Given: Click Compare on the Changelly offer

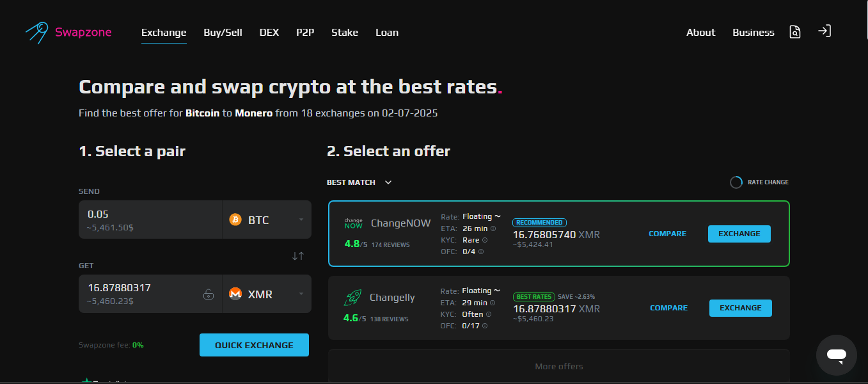Looking at the screenshot, I should click(x=668, y=308).
